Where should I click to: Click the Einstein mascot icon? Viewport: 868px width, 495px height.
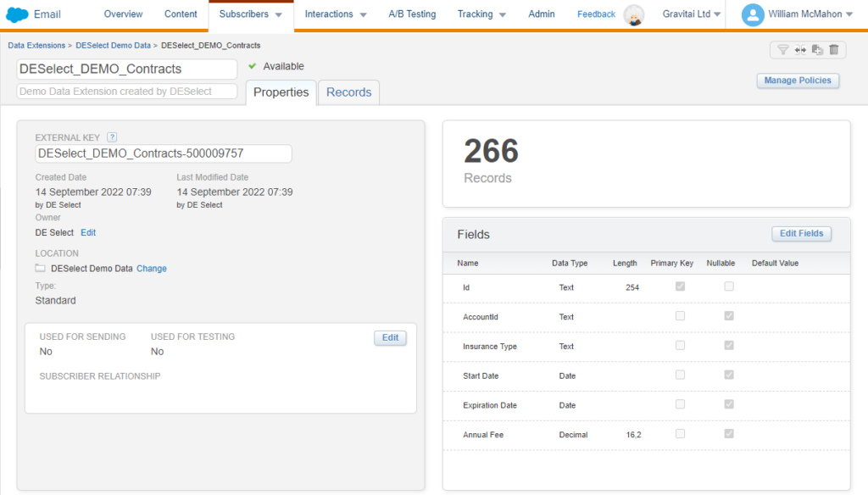click(x=633, y=14)
